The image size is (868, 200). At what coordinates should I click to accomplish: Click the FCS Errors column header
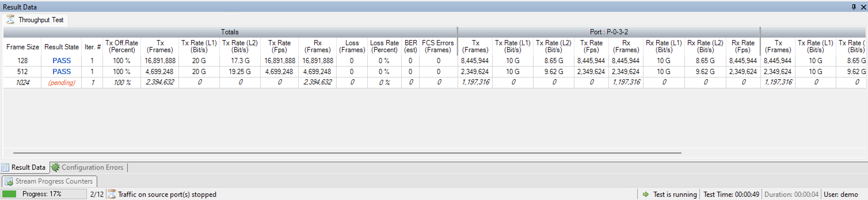pos(438,47)
